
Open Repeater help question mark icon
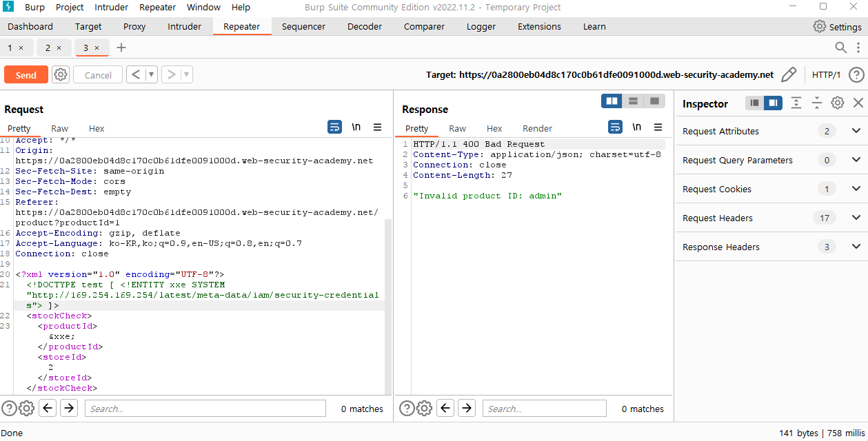(x=856, y=74)
